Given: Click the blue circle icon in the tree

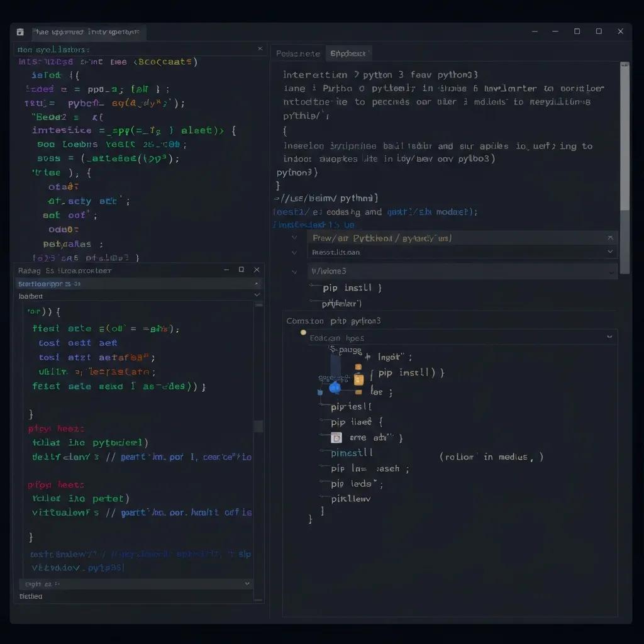Looking at the screenshot, I should coord(335,387).
